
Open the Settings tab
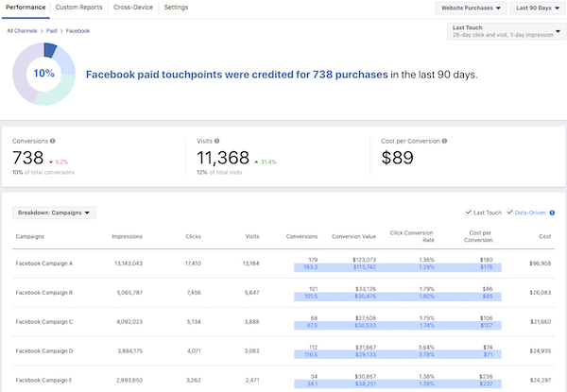point(176,7)
